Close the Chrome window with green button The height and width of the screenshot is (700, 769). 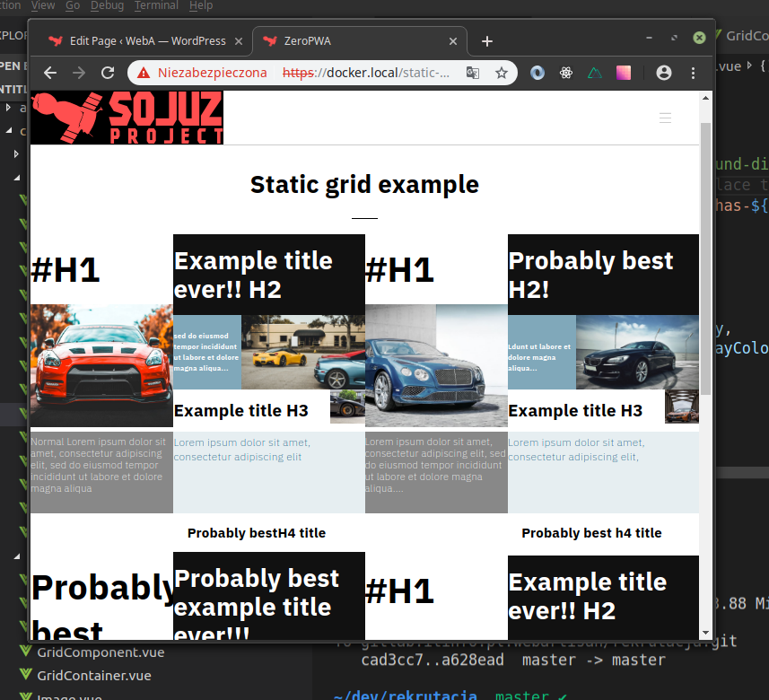coord(699,38)
